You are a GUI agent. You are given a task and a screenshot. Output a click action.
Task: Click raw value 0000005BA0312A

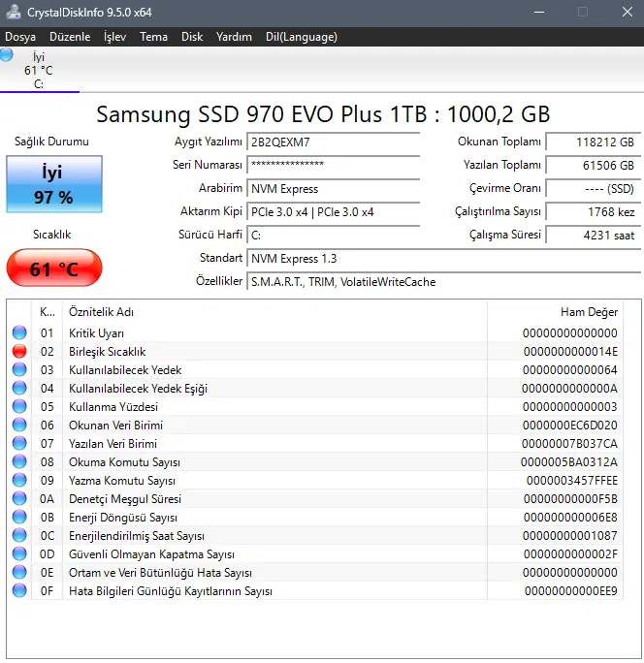point(569,462)
